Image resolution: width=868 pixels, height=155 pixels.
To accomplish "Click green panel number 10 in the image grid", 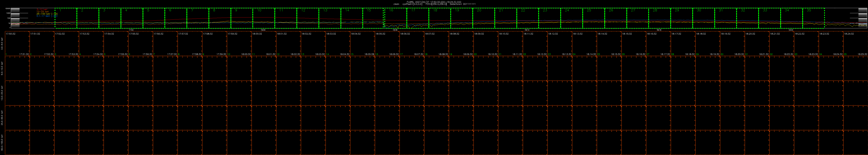I will click(229, 54).
